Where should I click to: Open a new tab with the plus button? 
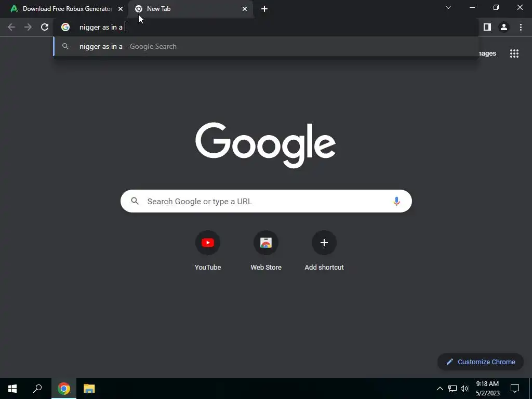[264, 9]
